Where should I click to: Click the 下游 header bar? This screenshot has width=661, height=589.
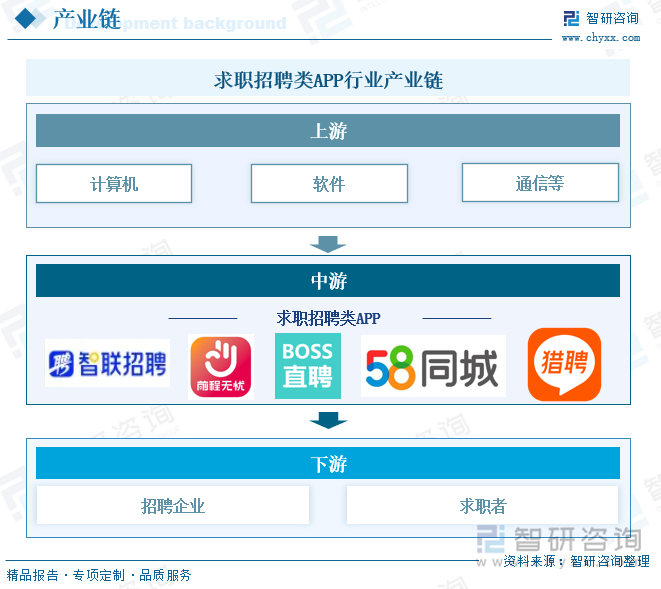(x=328, y=463)
